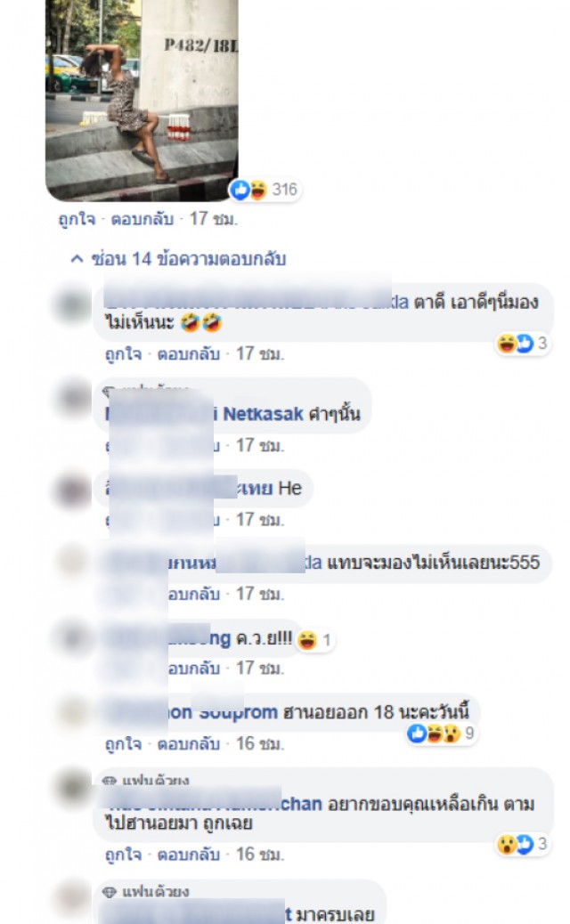The width and height of the screenshot is (570, 924).
Task: Reply to the ฮานอยออก 18 comment
Action: click(x=189, y=743)
